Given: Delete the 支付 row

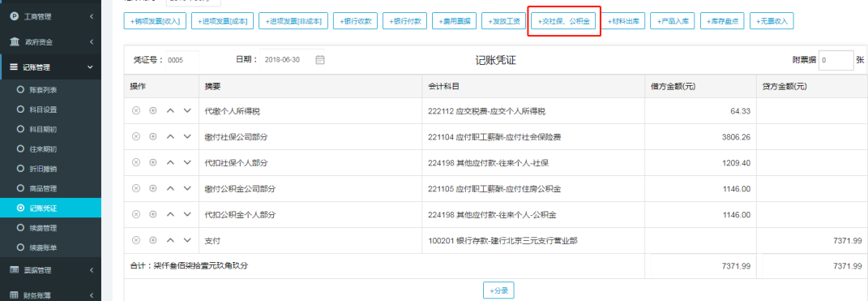Looking at the screenshot, I should 135,240.
